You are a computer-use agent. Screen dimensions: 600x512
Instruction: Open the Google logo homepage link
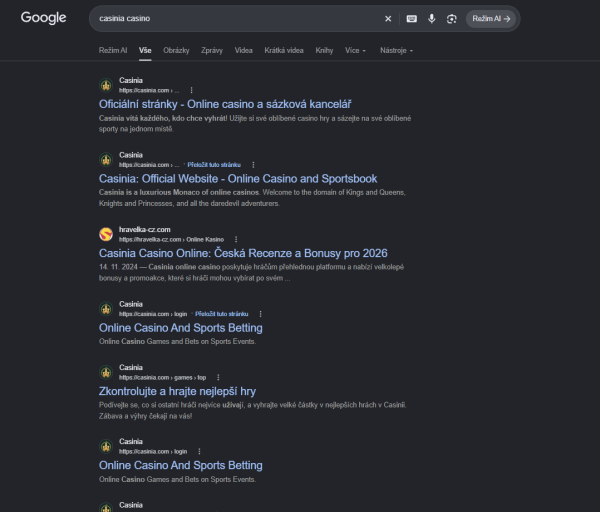point(43,18)
